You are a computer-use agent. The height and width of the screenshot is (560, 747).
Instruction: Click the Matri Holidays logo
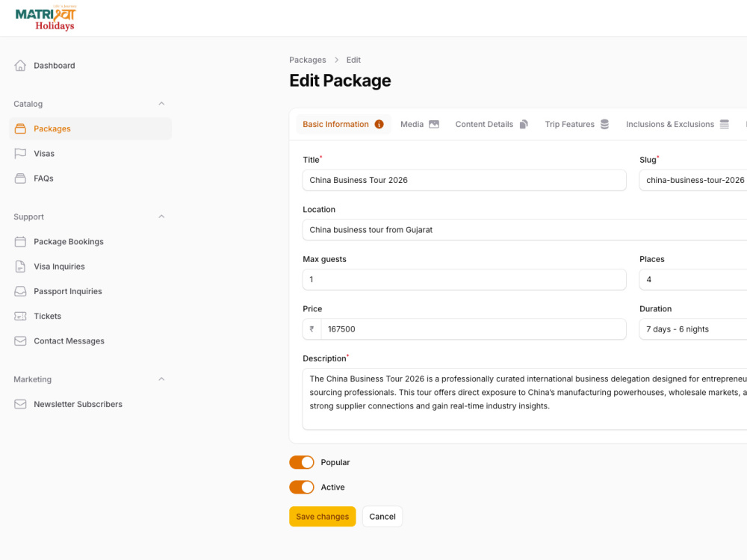[x=46, y=18]
